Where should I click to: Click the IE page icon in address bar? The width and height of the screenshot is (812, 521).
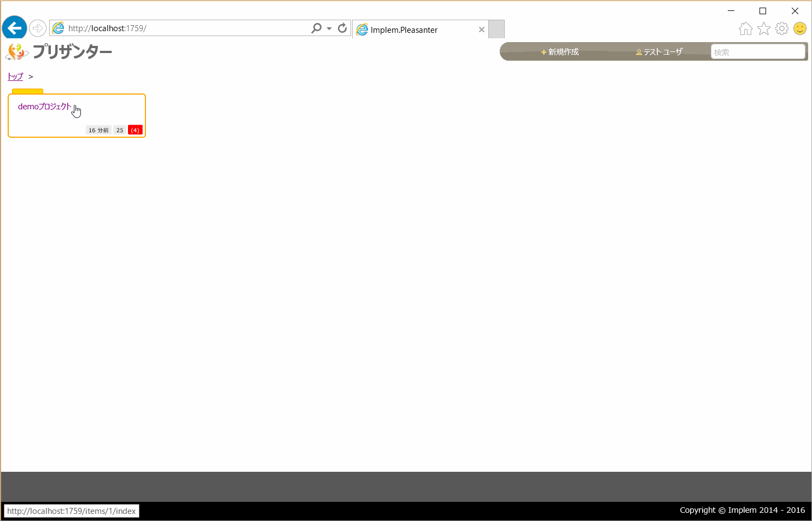point(59,28)
